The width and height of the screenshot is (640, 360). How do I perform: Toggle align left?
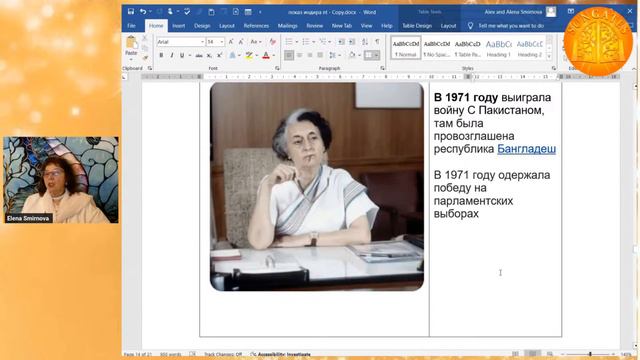(289, 55)
